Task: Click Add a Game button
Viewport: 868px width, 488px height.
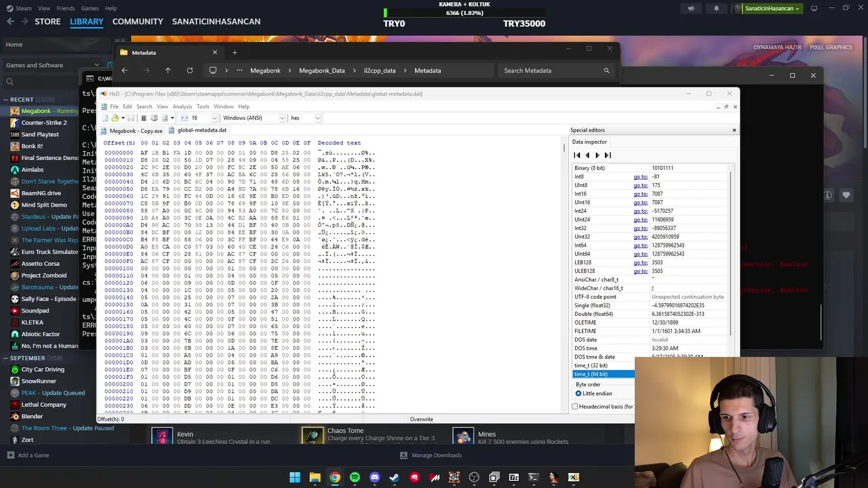Action: tap(28, 455)
